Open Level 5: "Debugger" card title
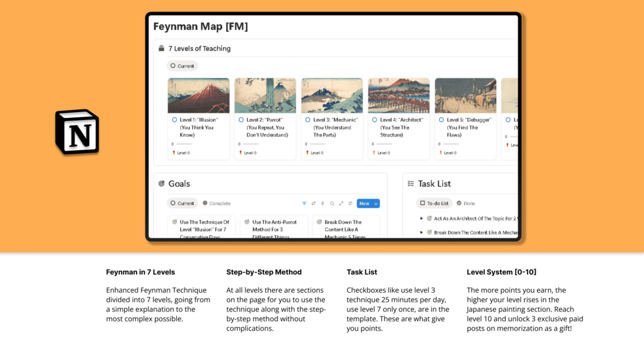 point(468,128)
